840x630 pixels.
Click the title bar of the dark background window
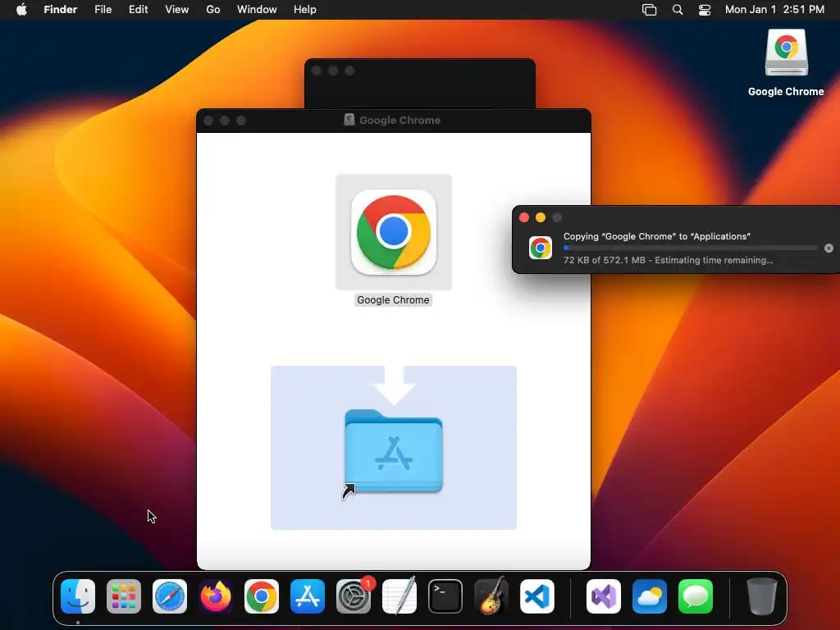pos(420,71)
